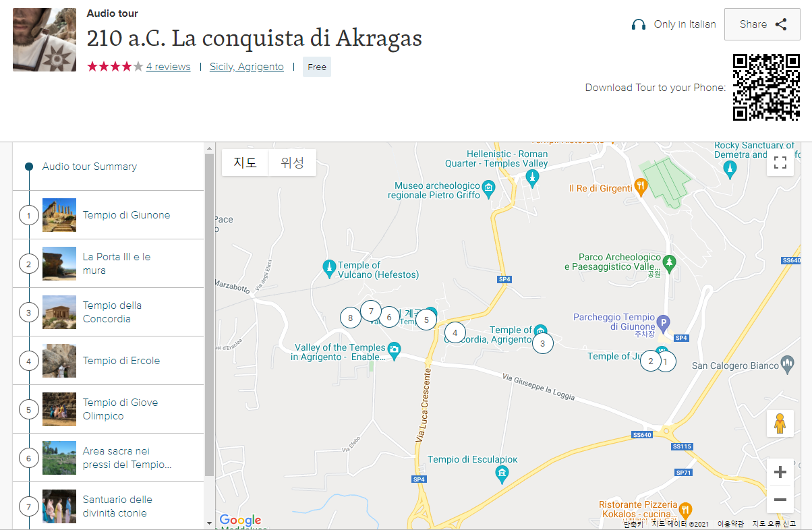Click the Tempio della Concordia thumbnail image
Image resolution: width=812 pixels, height=530 pixels.
(x=59, y=312)
